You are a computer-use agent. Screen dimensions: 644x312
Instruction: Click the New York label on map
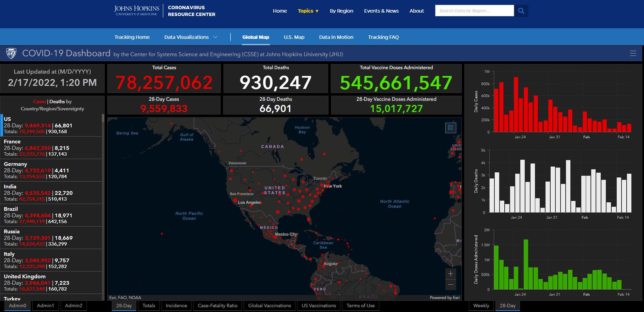pos(333,186)
